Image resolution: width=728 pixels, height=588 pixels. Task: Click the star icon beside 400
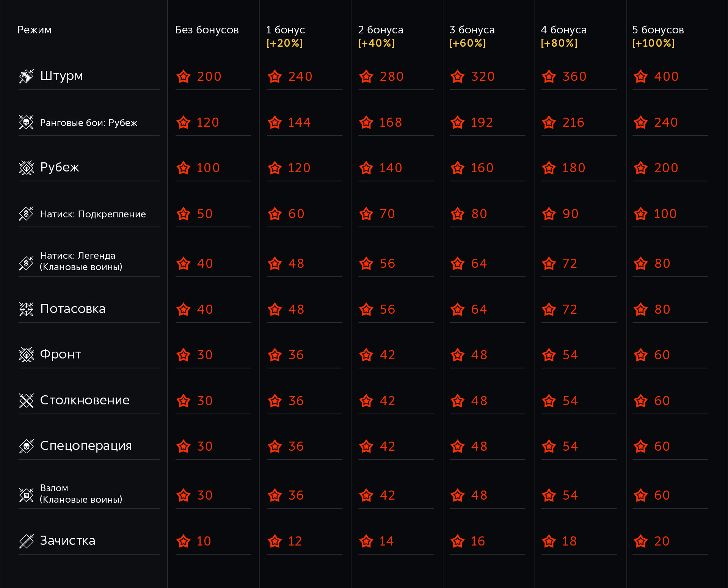pos(640,77)
